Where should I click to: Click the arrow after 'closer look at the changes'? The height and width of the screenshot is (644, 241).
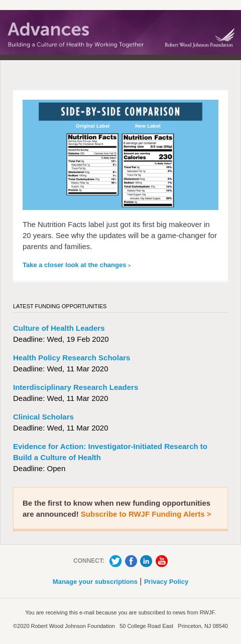click(129, 266)
